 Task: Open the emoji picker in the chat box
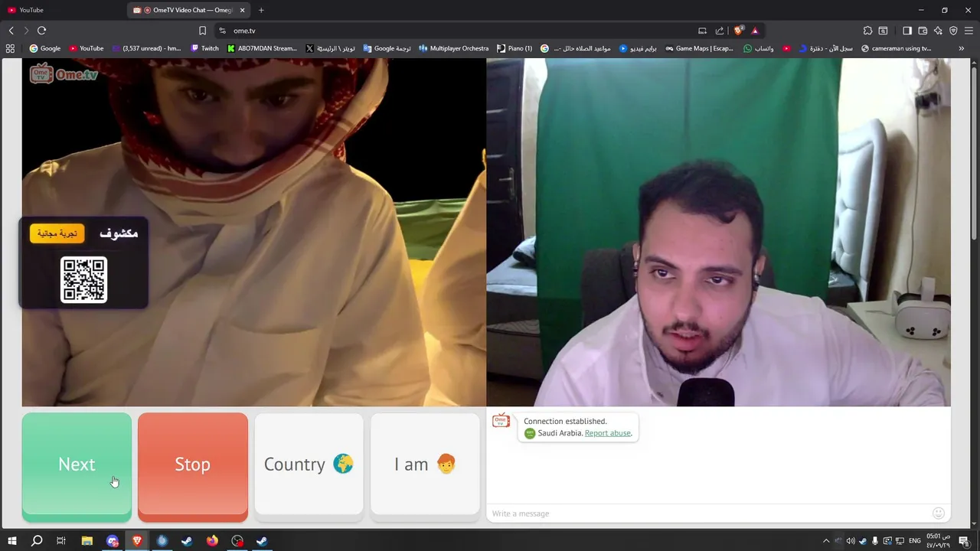939,514
